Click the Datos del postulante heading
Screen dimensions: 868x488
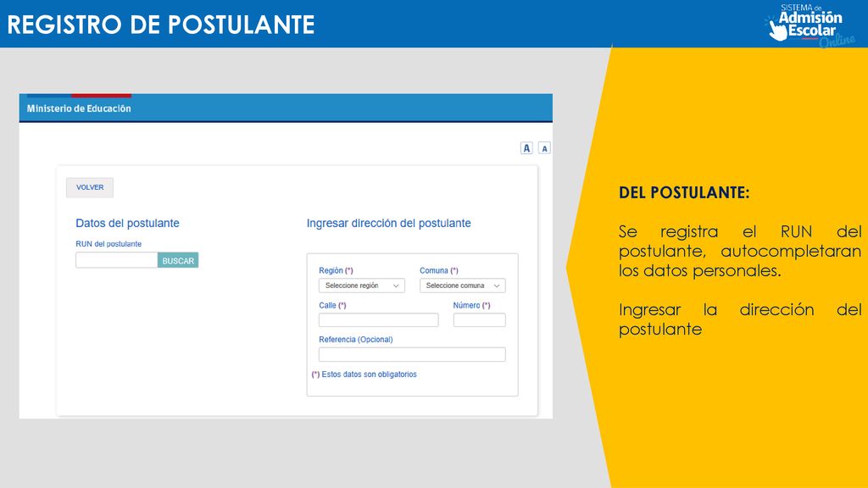pos(127,223)
